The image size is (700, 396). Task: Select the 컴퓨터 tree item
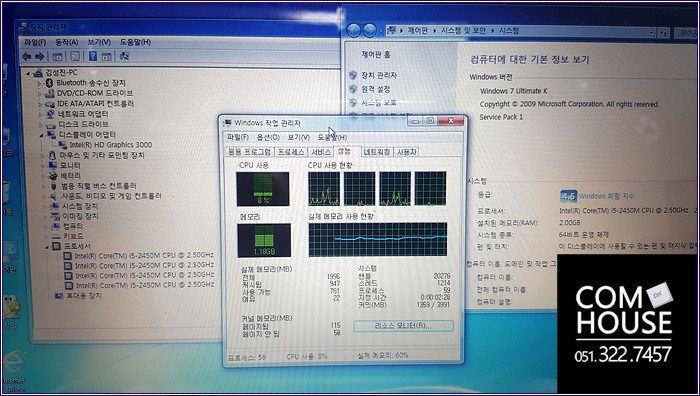pos(73,226)
